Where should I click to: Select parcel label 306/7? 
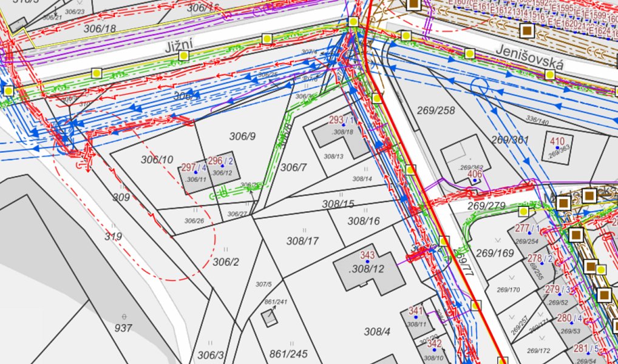(293, 167)
